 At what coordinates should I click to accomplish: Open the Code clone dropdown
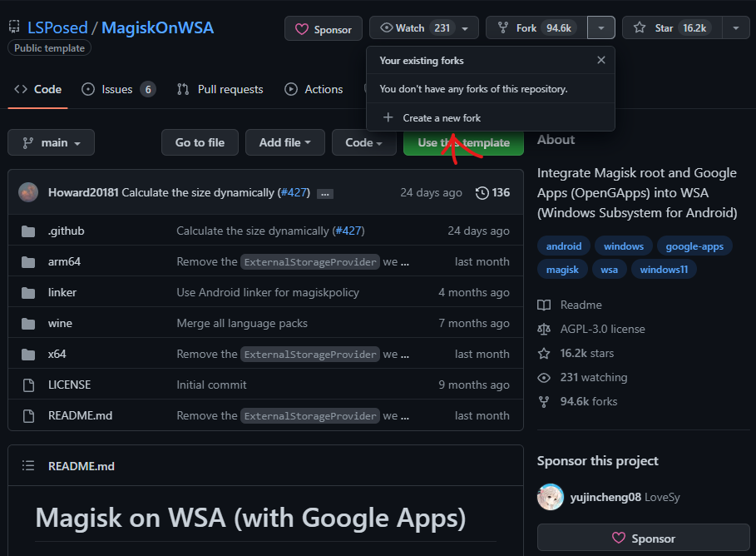(364, 142)
